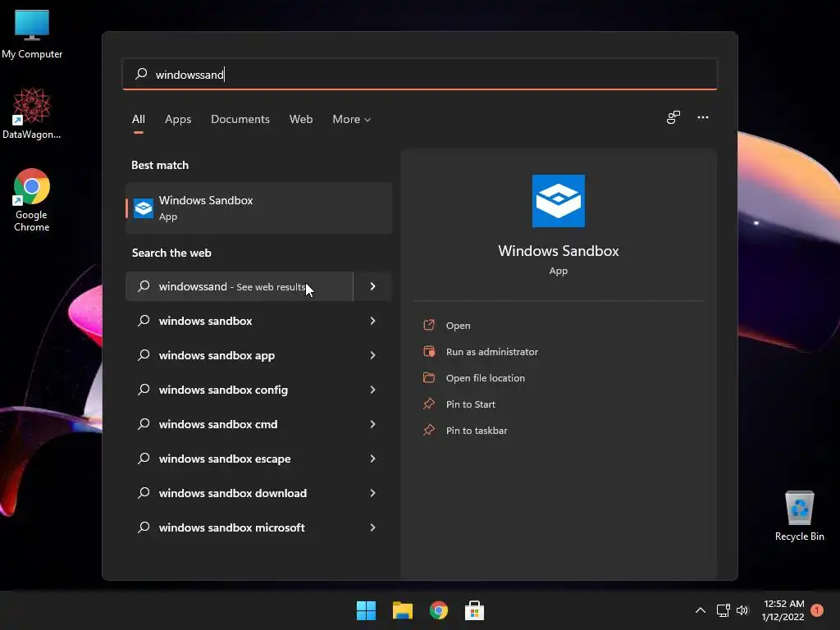Viewport: 840px width, 630px height.
Task: Expand the arrow next to 'windows sandbox microsoft'
Action: [373, 527]
